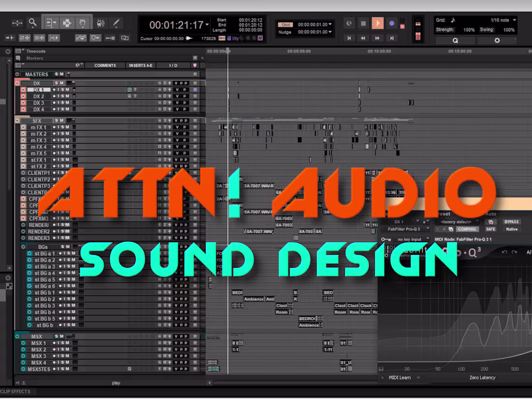Click Zero Latency in FabFilter

pos(482,378)
